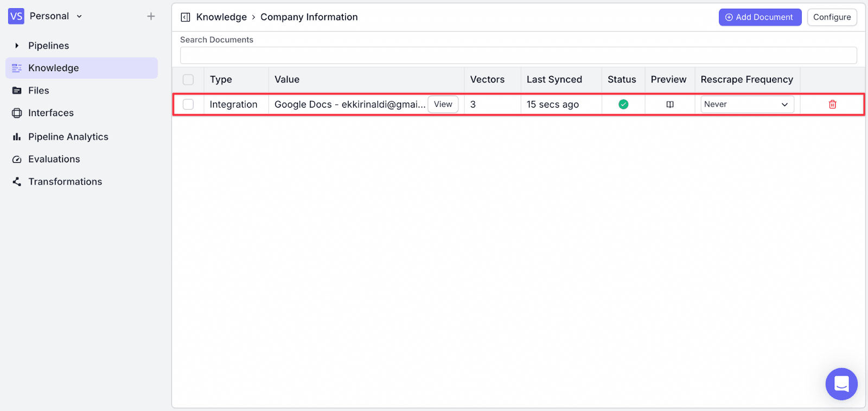The width and height of the screenshot is (868, 411).
Task: Click the Vectors column header
Action: [487, 80]
